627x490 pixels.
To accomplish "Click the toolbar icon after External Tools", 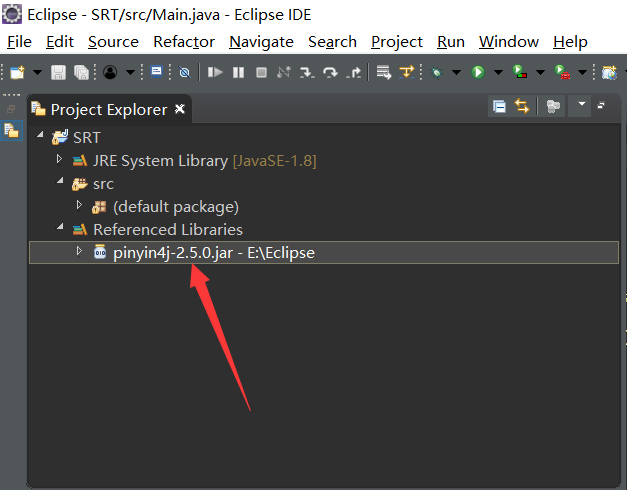I will [609, 72].
